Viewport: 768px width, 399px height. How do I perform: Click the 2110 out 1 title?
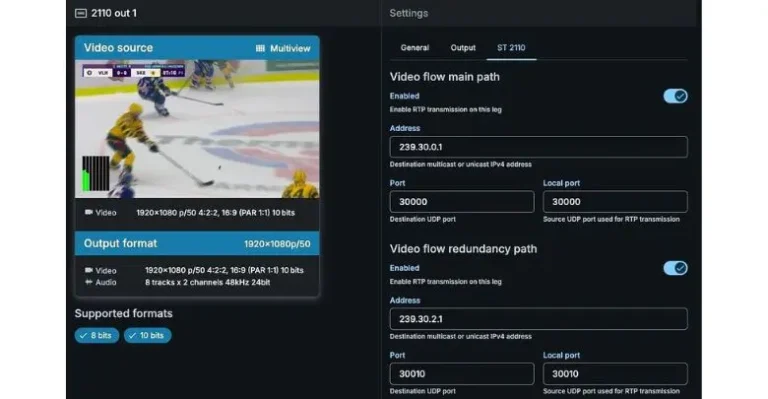114,13
